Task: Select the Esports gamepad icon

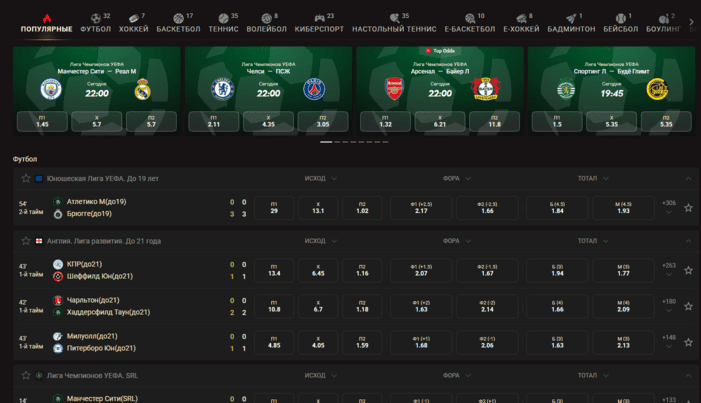Action: pos(319,18)
